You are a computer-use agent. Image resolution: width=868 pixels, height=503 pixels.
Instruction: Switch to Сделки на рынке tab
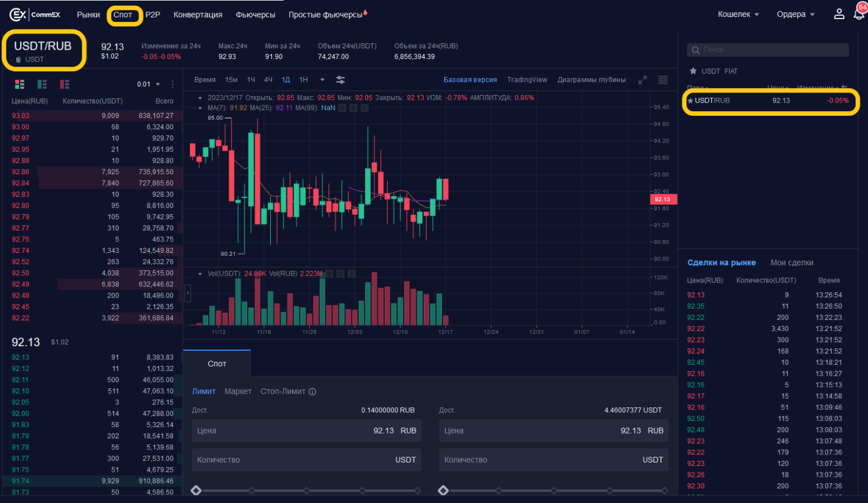[722, 263]
